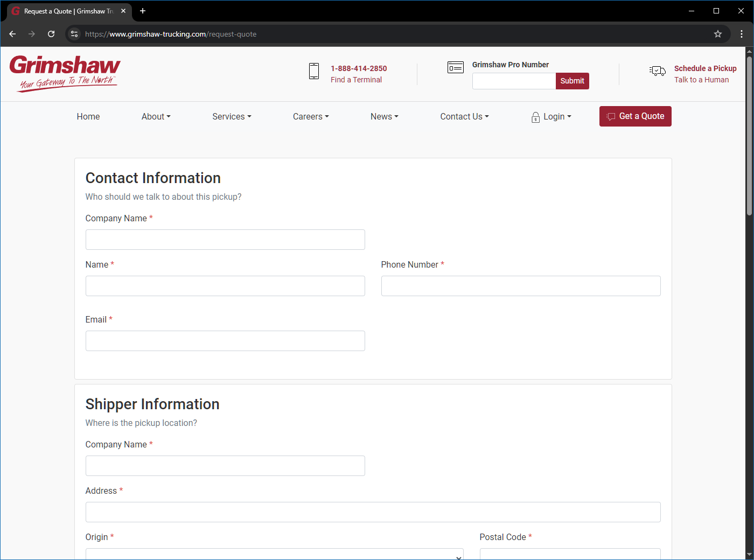Click the browser forward arrow

coord(32,34)
